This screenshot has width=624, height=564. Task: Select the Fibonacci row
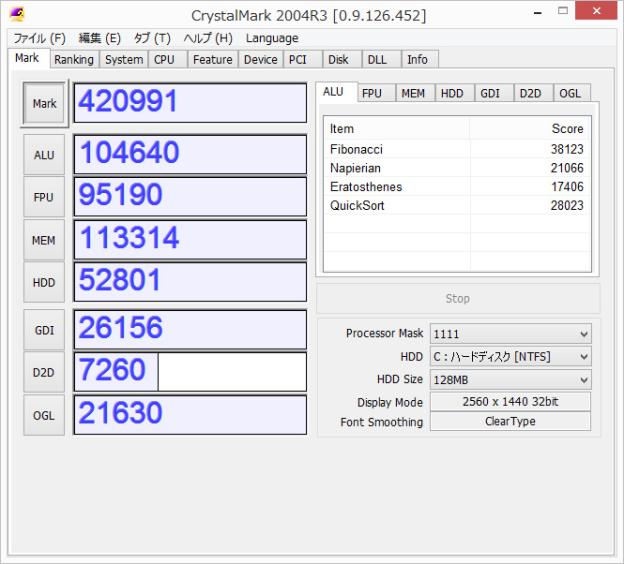click(x=457, y=149)
